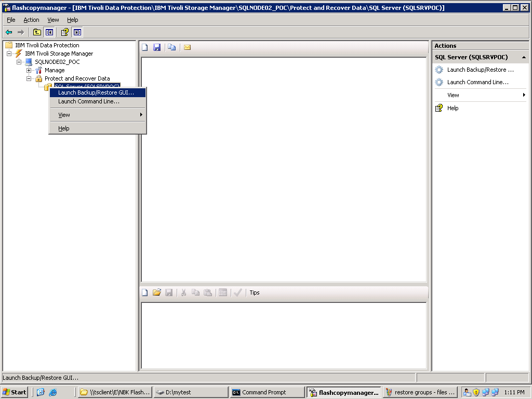The height and width of the screenshot is (399, 532).
Task: Click inside the lower text pane
Action: click(284, 335)
